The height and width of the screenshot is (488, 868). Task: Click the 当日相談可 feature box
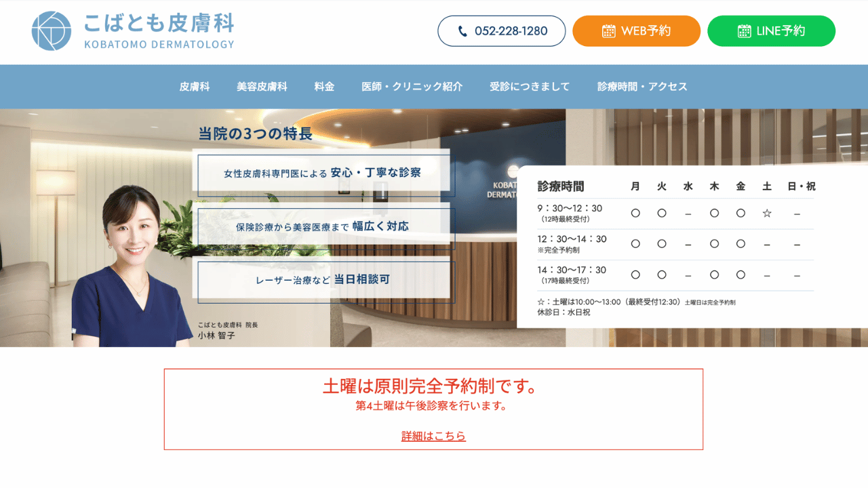[323, 279]
